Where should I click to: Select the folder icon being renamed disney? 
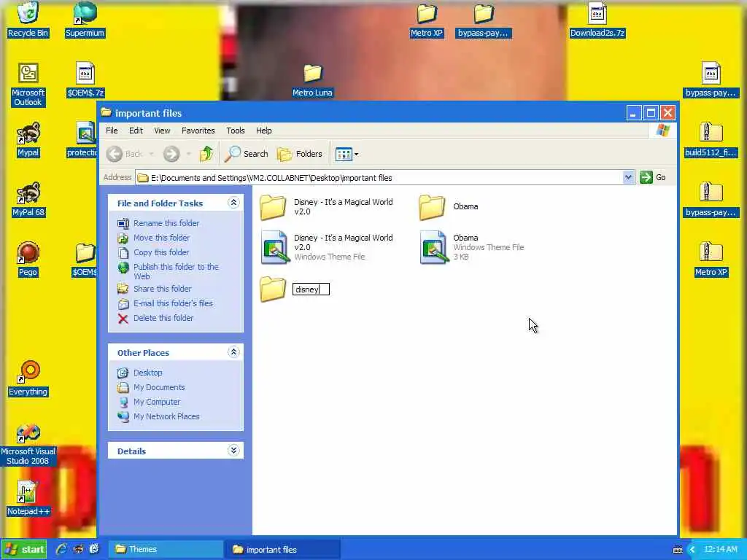pyautogui.click(x=273, y=289)
